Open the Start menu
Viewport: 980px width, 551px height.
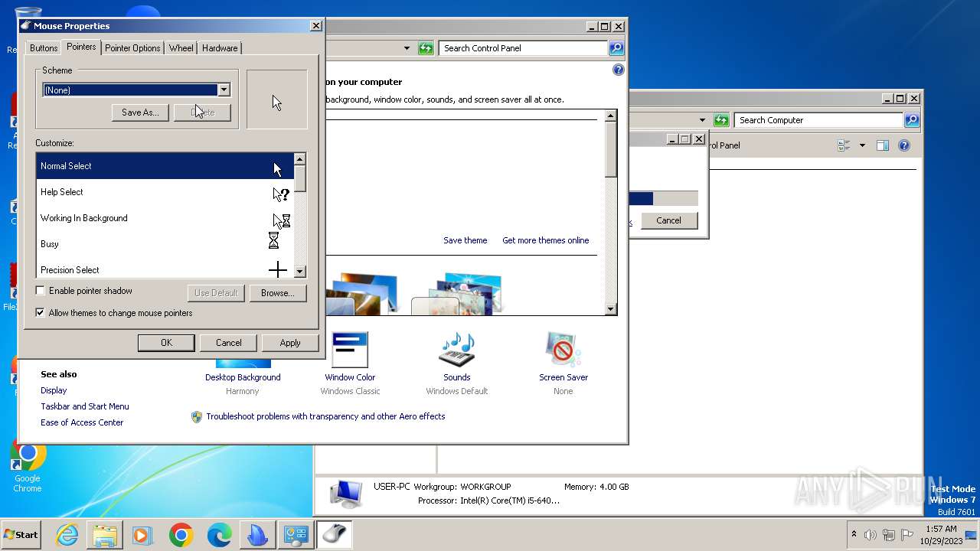[x=21, y=535]
